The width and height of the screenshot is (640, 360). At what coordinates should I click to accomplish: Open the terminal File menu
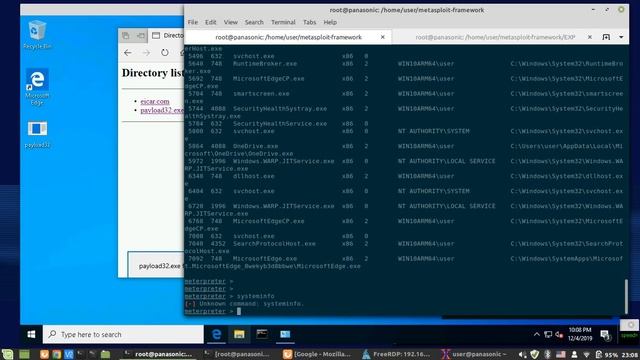193,22
